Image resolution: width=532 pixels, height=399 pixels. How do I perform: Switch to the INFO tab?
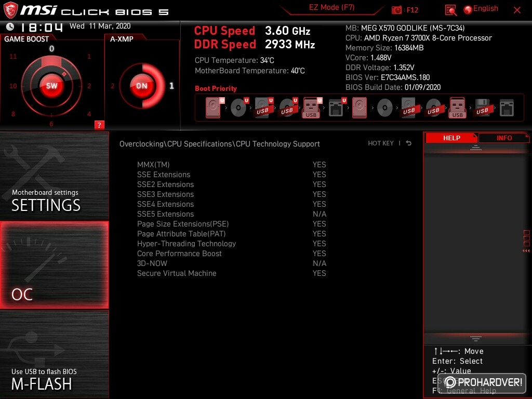pyautogui.click(x=504, y=138)
